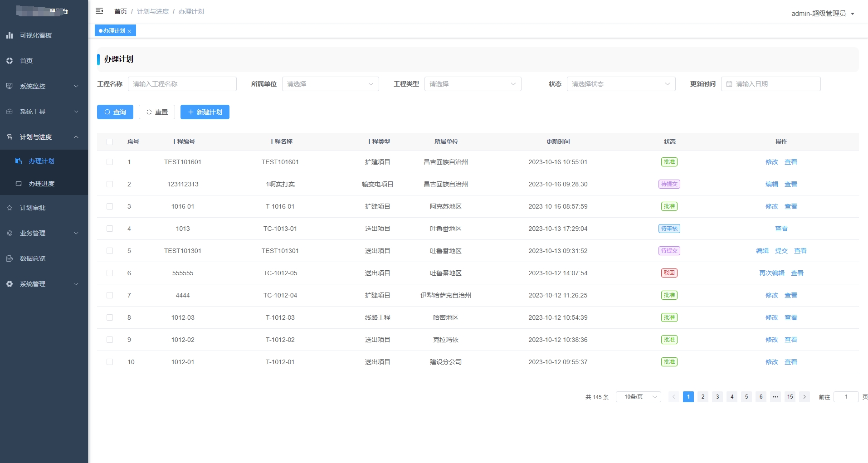This screenshot has height=463, width=868.
Task: Click the 计划审批 star icon
Action: coord(10,208)
